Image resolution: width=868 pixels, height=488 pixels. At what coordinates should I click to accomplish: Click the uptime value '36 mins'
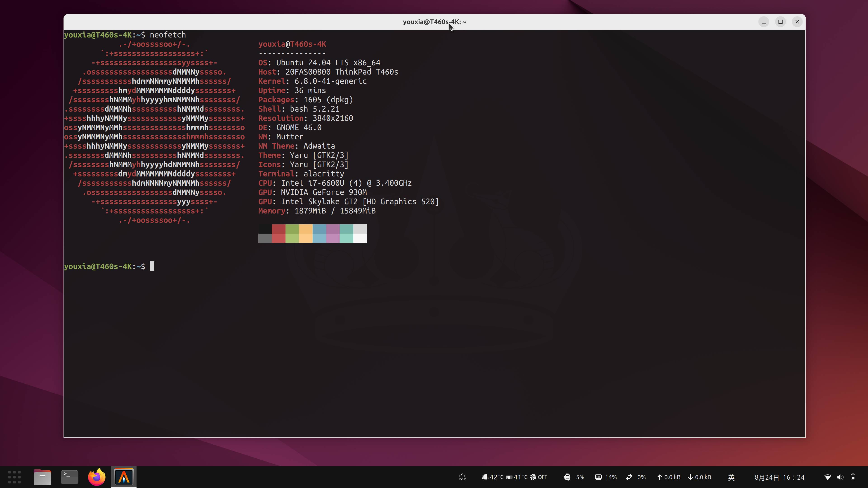pos(310,90)
